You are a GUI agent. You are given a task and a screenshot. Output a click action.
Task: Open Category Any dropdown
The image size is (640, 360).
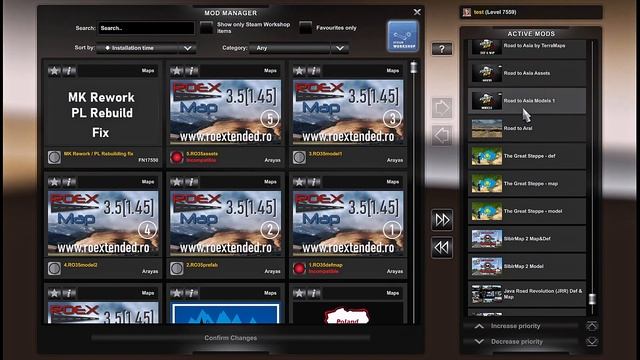pos(299,48)
